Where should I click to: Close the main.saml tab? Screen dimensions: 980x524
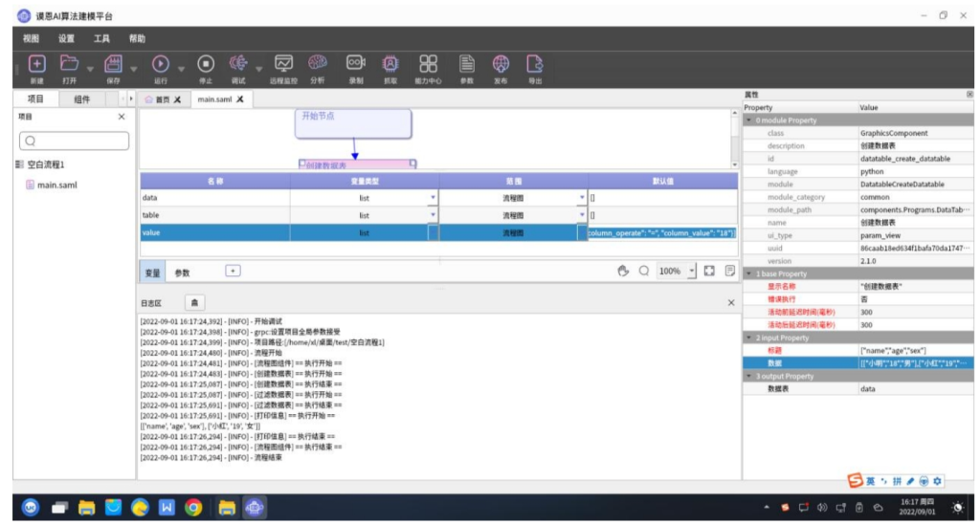pos(240,100)
